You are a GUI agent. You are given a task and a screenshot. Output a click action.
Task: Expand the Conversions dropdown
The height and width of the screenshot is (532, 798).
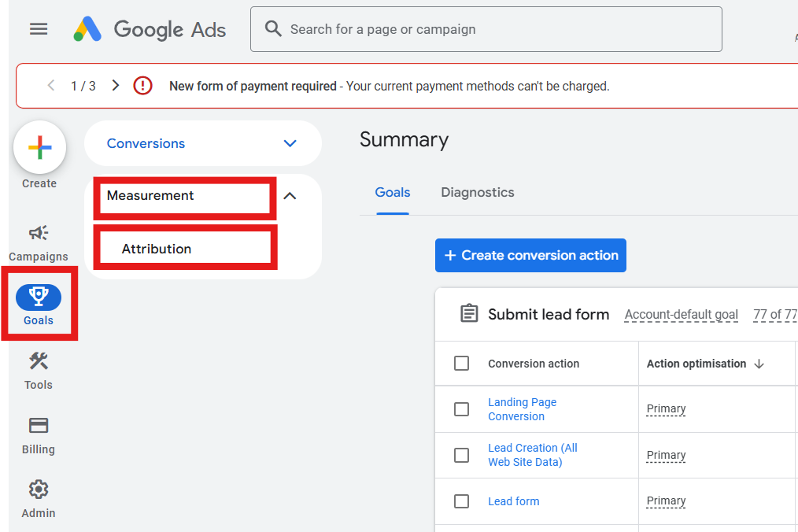[x=290, y=143]
